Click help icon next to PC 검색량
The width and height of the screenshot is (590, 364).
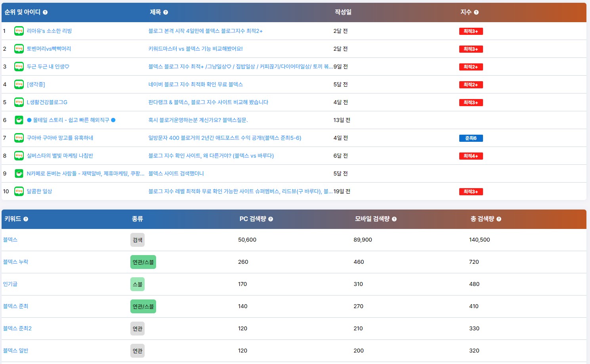[x=271, y=219]
